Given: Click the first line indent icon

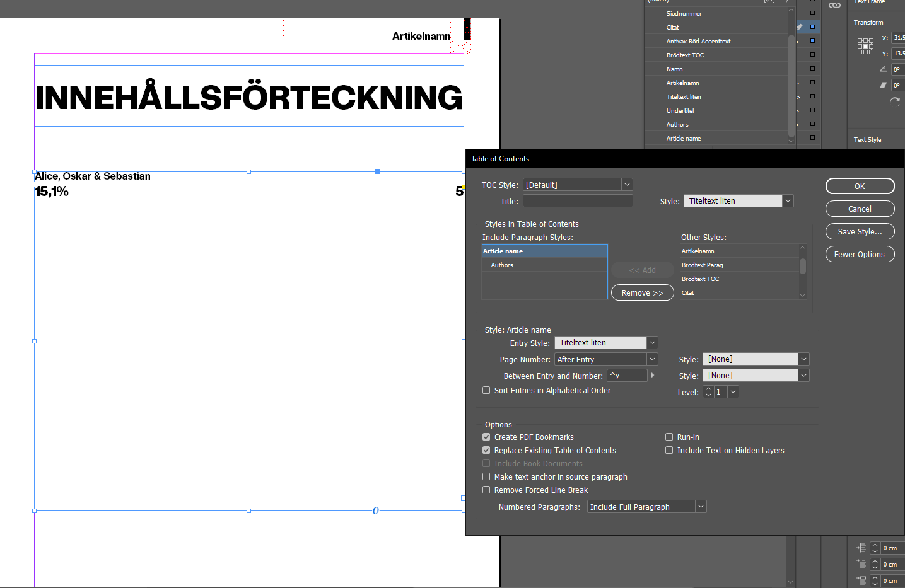Looking at the screenshot, I should tap(860, 564).
